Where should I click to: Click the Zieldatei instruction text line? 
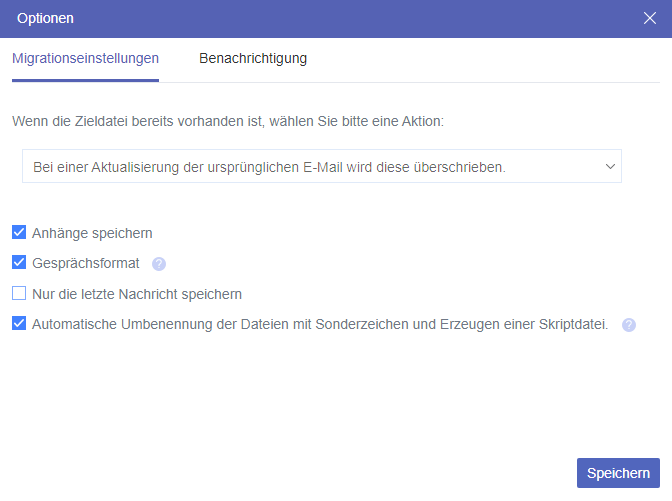(228, 121)
